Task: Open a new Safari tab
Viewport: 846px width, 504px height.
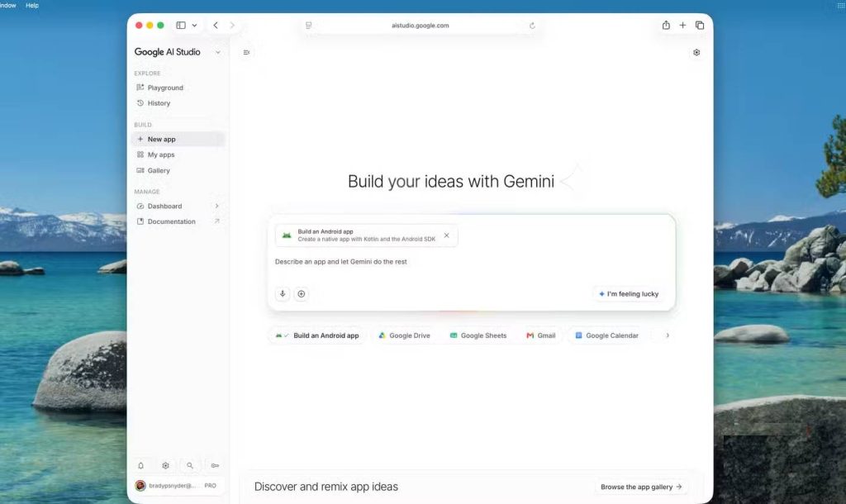Action: (682, 26)
